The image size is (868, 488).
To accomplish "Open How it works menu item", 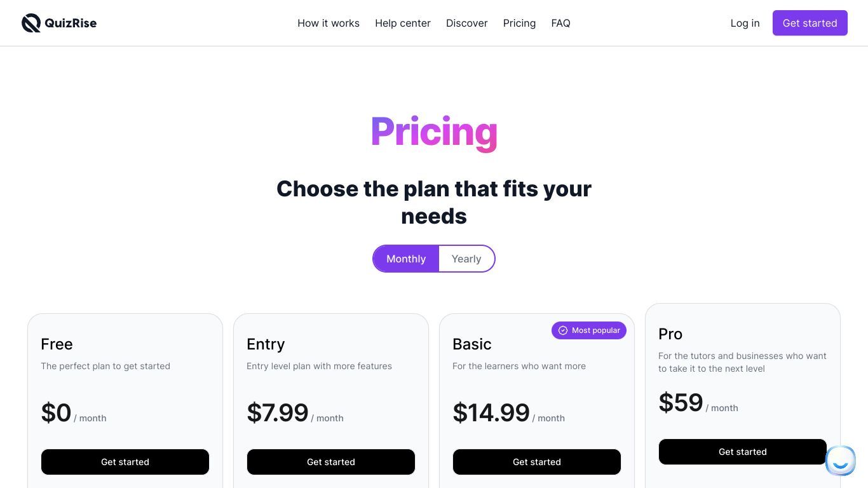I will click(x=329, y=23).
